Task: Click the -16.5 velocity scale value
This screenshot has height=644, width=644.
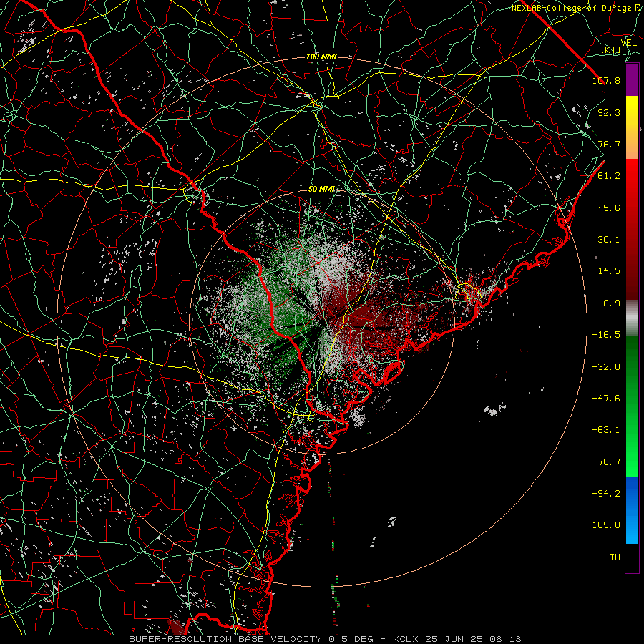Action: [606, 335]
